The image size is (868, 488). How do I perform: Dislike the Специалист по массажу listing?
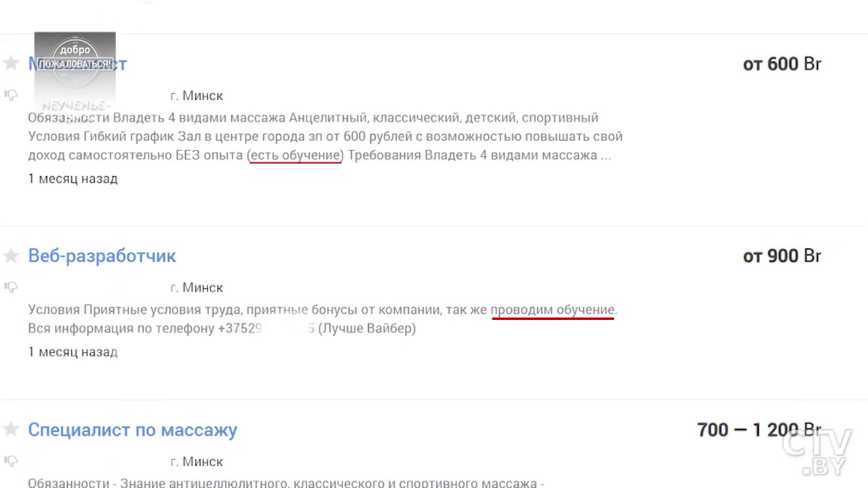10,461
